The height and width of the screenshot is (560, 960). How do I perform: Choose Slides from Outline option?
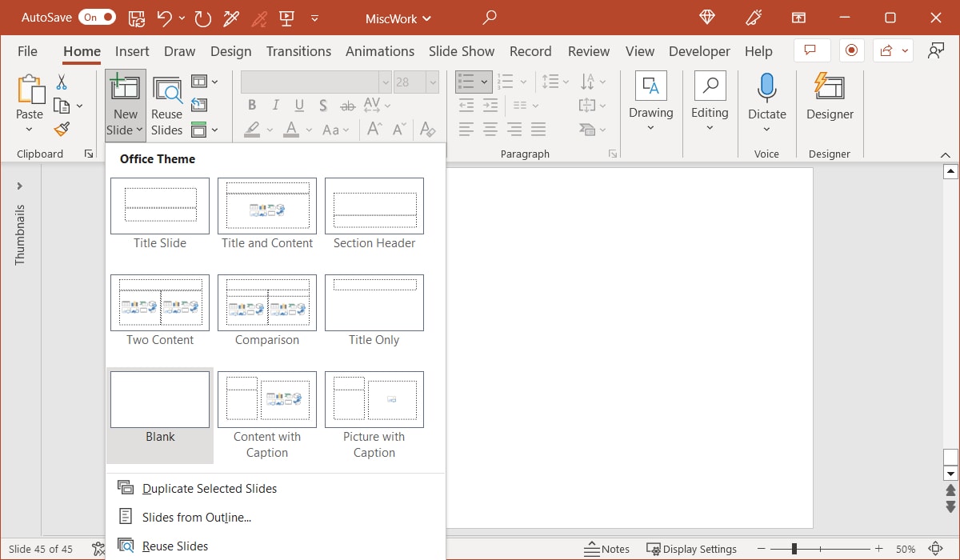[x=195, y=517]
